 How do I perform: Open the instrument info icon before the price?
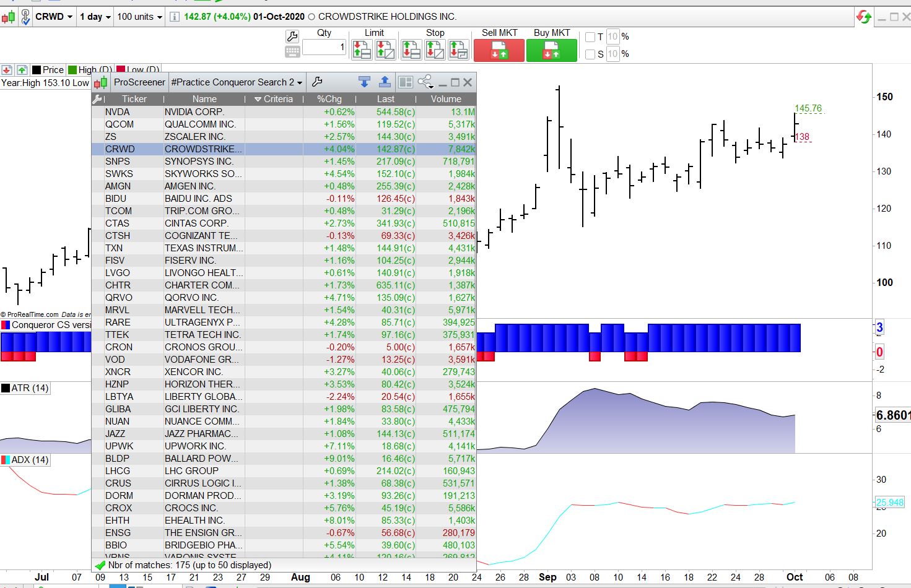(175, 17)
